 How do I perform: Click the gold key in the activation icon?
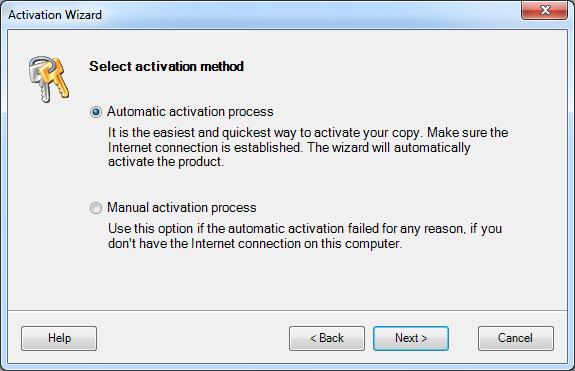click(56, 79)
